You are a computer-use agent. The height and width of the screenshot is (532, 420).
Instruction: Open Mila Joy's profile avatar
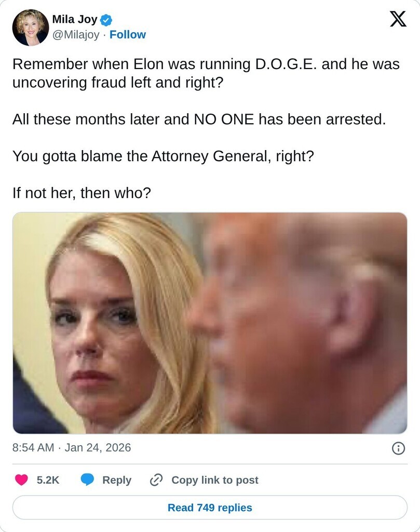click(31, 28)
